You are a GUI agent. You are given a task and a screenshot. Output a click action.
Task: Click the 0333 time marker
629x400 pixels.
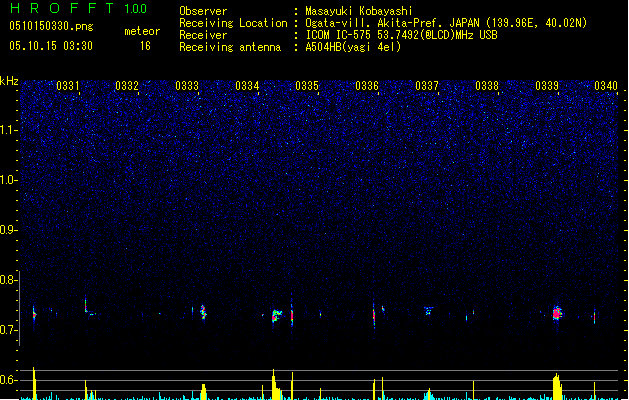187,86
